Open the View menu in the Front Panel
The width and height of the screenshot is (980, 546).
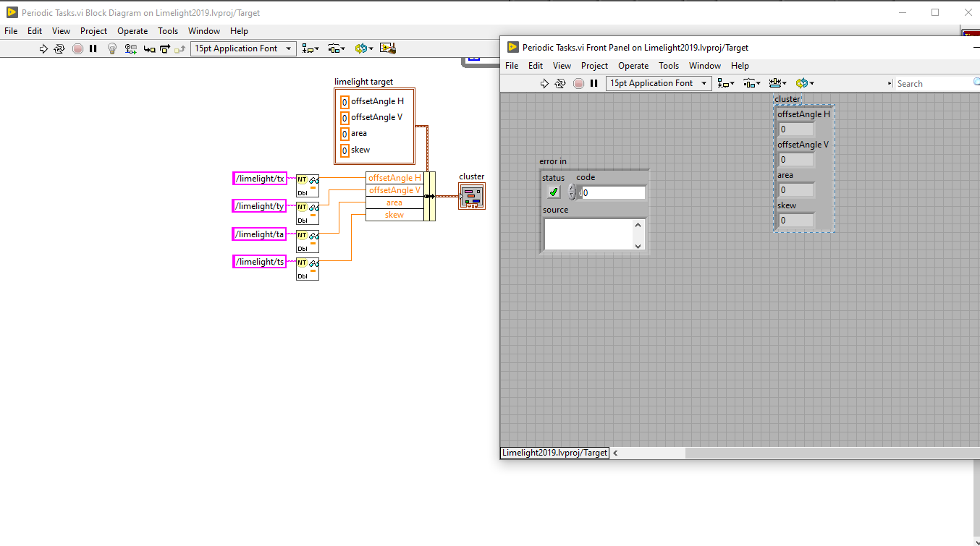coord(562,66)
